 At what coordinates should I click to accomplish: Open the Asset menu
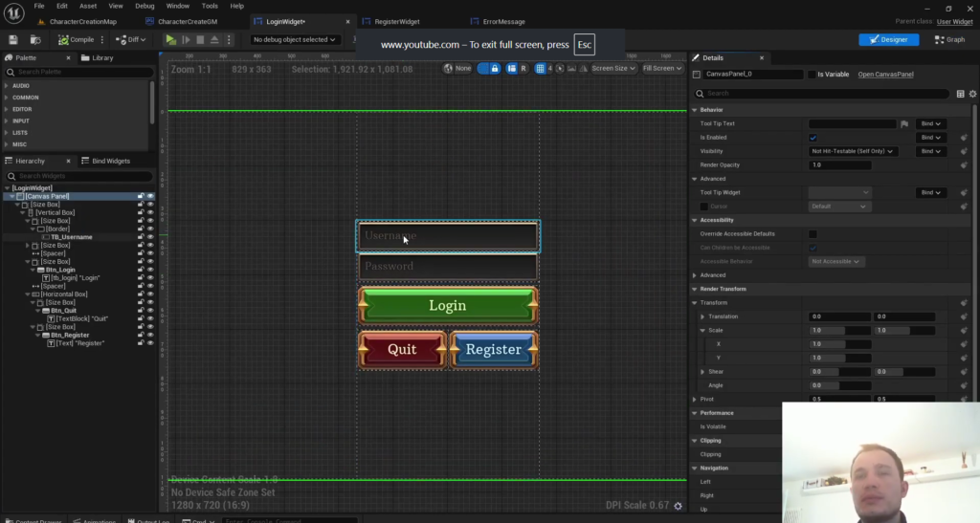click(x=87, y=7)
